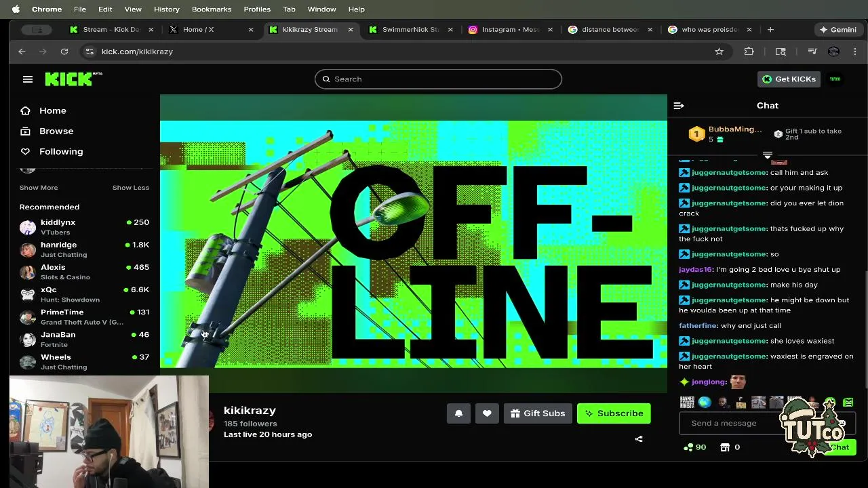This screenshot has width=868, height=488.
Task: Open recommended channel PrimeTime
Action: (84, 317)
